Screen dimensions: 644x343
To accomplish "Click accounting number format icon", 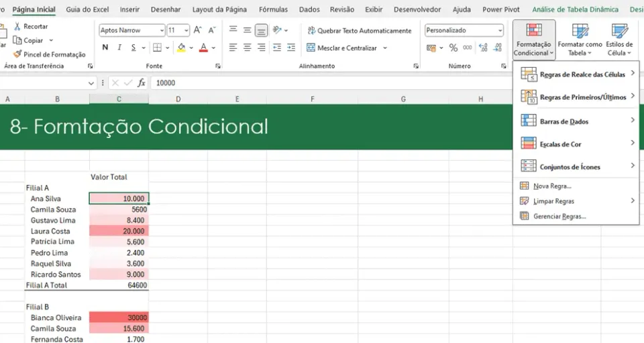I will point(431,48).
